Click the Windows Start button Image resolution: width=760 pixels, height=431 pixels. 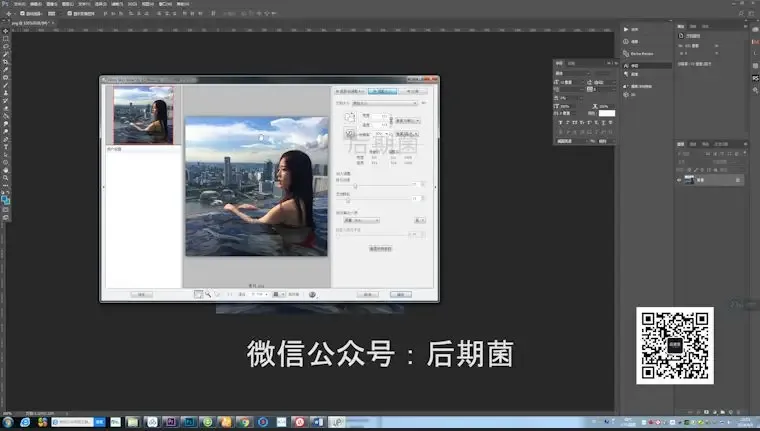pyautogui.click(x=8, y=422)
